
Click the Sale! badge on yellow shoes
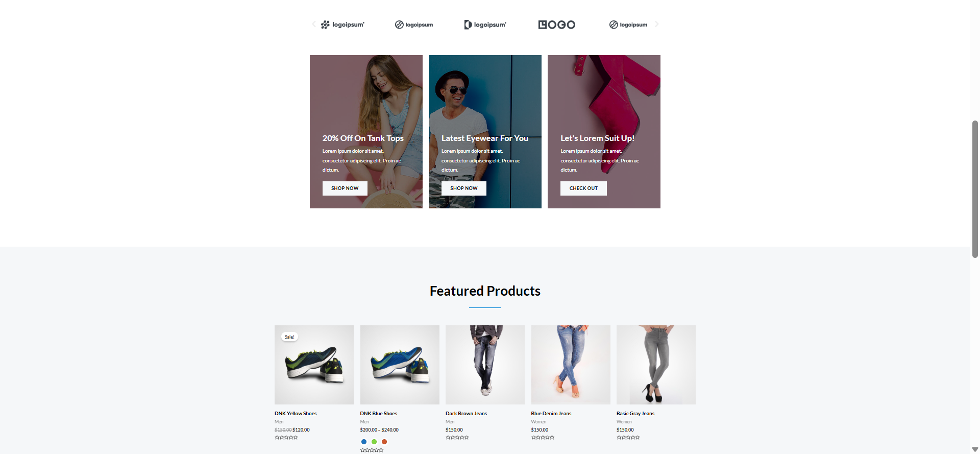click(x=289, y=337)
